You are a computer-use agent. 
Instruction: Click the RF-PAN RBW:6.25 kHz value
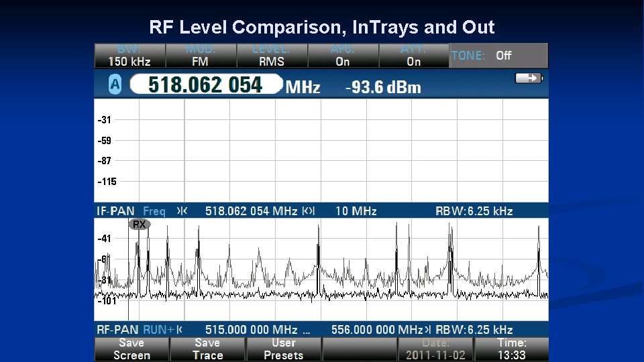[474, 330]
